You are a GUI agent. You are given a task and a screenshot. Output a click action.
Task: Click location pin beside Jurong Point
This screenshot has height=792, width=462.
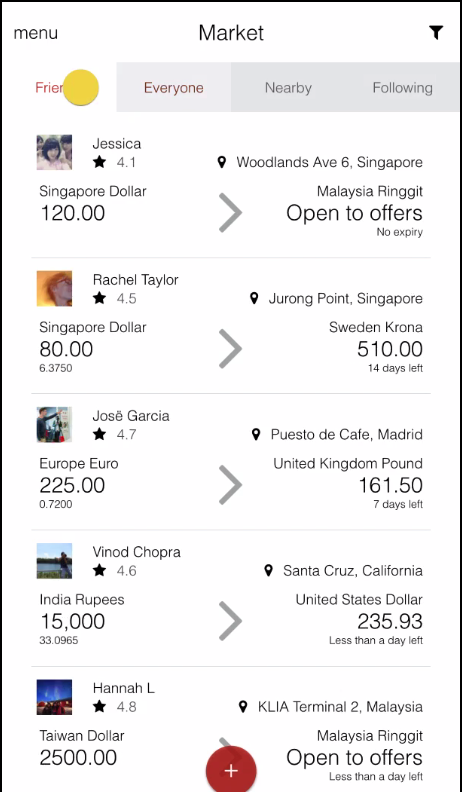click(254, 298)
